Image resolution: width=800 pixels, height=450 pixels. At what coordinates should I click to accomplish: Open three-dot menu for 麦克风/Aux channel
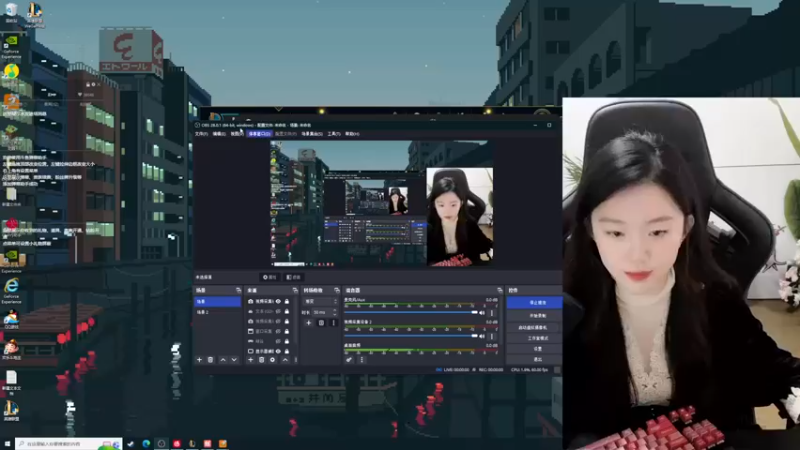492,312
